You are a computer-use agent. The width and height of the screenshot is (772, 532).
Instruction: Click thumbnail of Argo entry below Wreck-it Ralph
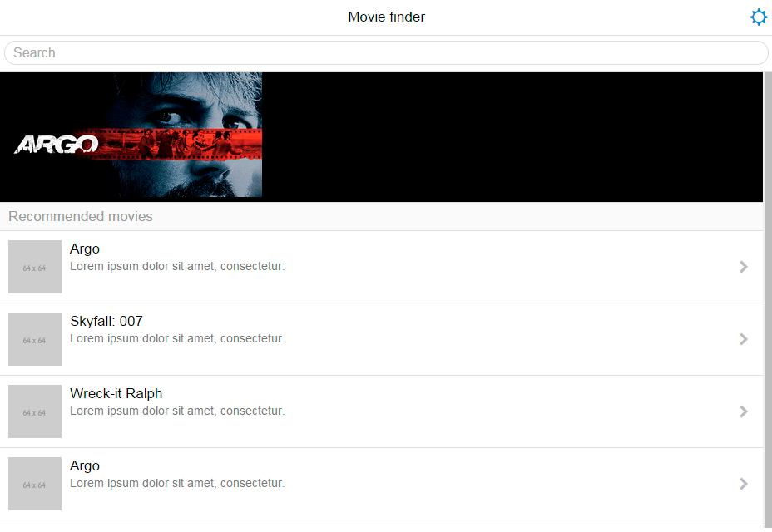35,484
